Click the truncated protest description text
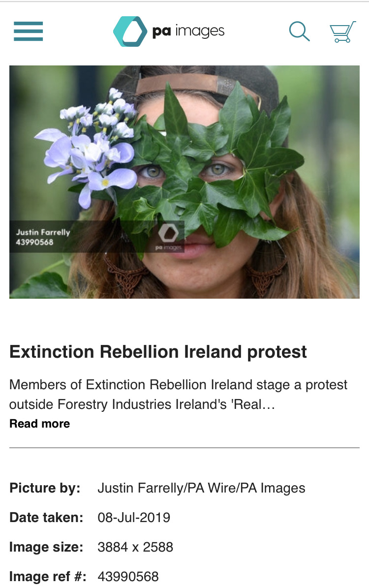Screen dimensions: 369x588 178,395
